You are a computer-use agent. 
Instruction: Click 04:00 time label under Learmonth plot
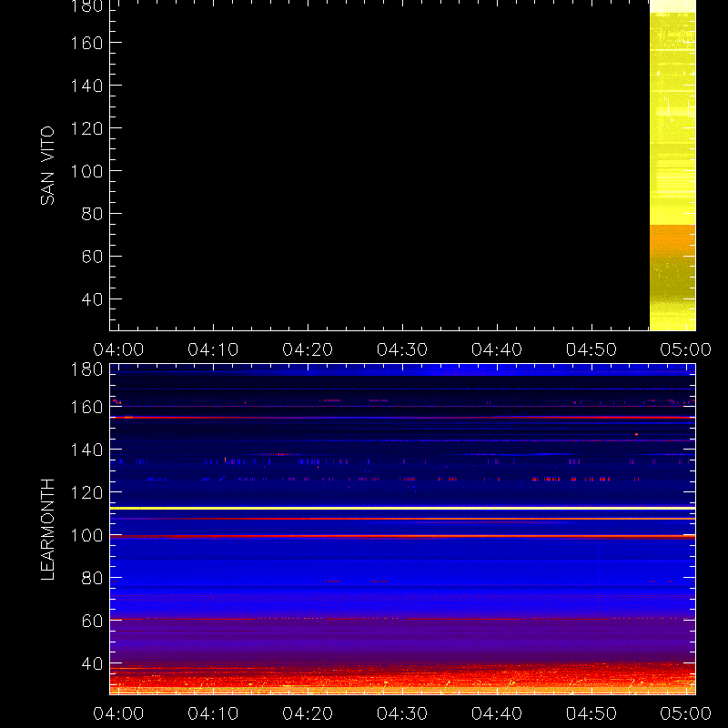pos(118,713)
